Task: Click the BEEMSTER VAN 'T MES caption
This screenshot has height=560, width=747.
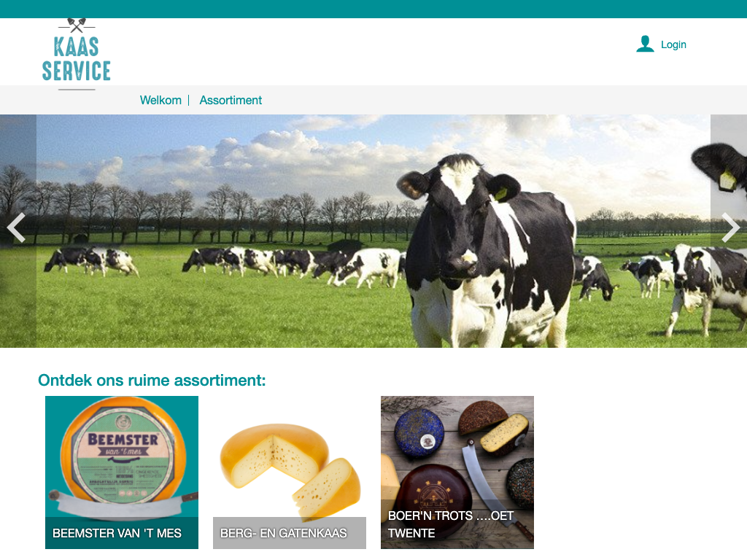Action: [x=117, y=533]
